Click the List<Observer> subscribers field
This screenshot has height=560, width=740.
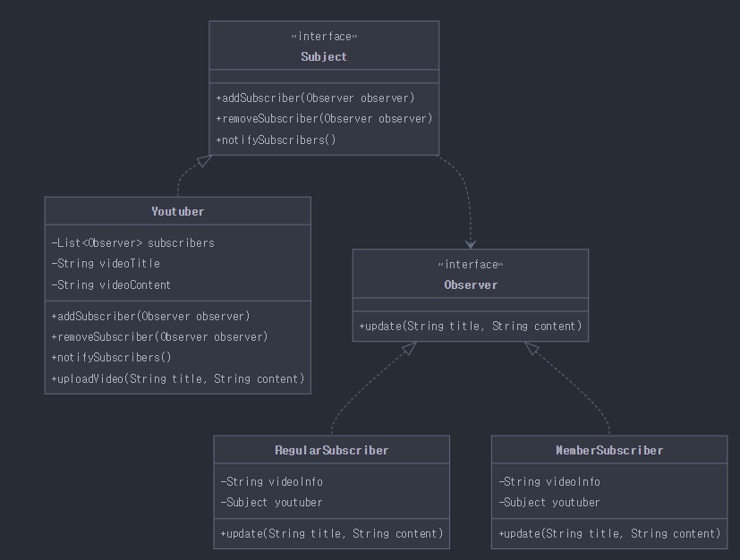pos(132,243)
